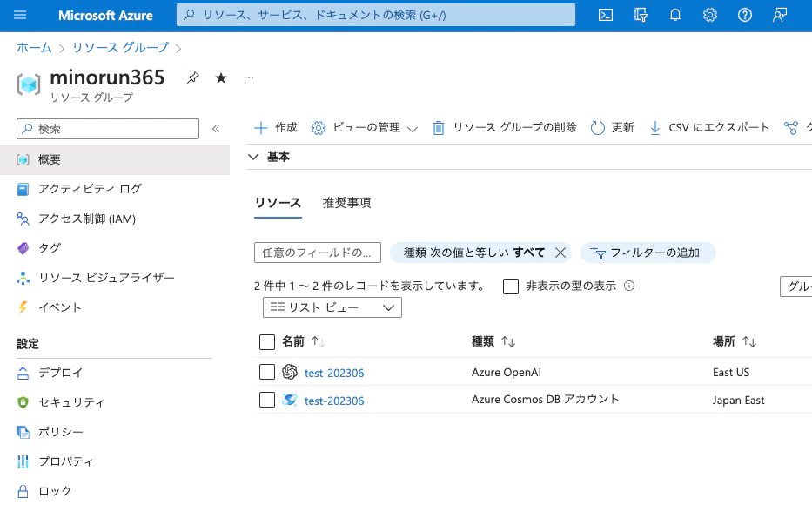Focus the global resource search box
Image resolution: width=812 pixels, height=512 pixels.
tap(375, 15)
